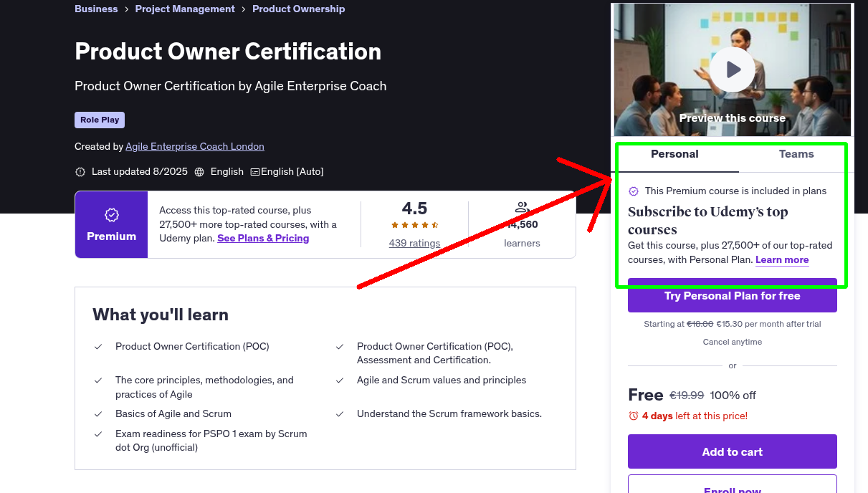This screenshot has height=493, width=868.
Task: Click the closed captions icon
Action: [x=254, y=172]
